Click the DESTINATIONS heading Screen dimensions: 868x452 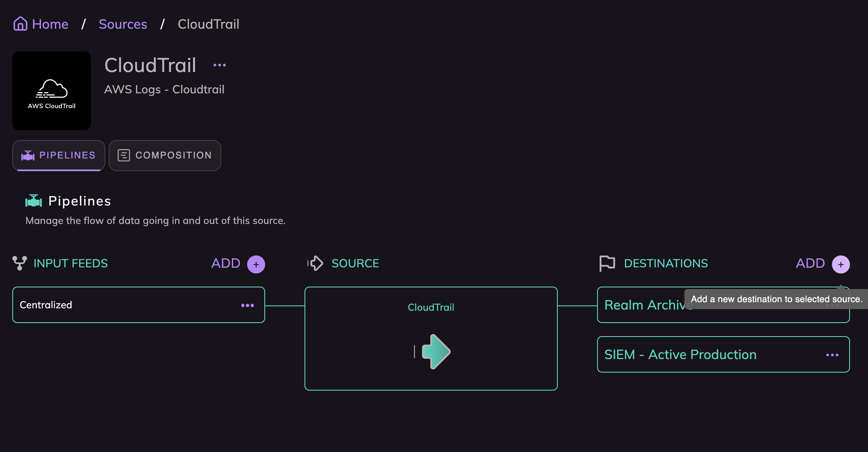(666, 263)
